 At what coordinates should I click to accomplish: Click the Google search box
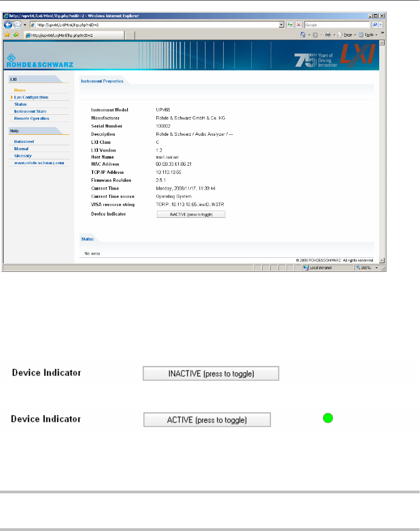(337, 25)
